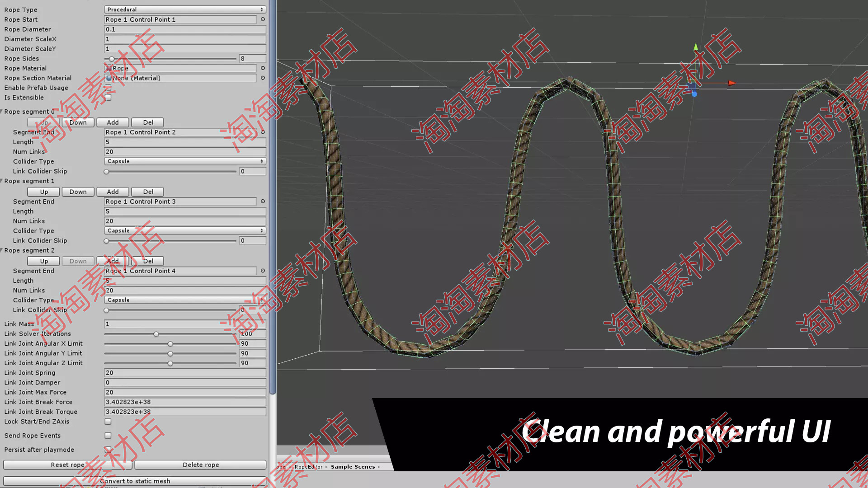Click the Add button on Rope segment 2
The image size is (868, 488).
pos(113,260)
